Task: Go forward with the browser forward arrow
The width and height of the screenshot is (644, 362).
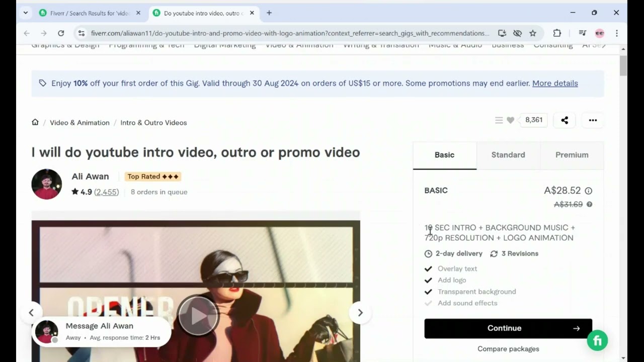Action: click(x=44, y=33)
